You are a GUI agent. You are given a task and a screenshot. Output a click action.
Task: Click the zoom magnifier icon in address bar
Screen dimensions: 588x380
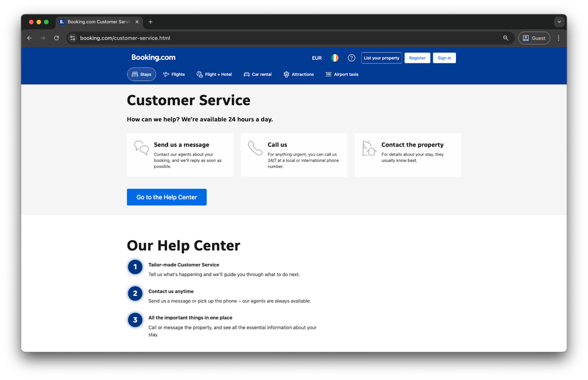tap(506, 38)
